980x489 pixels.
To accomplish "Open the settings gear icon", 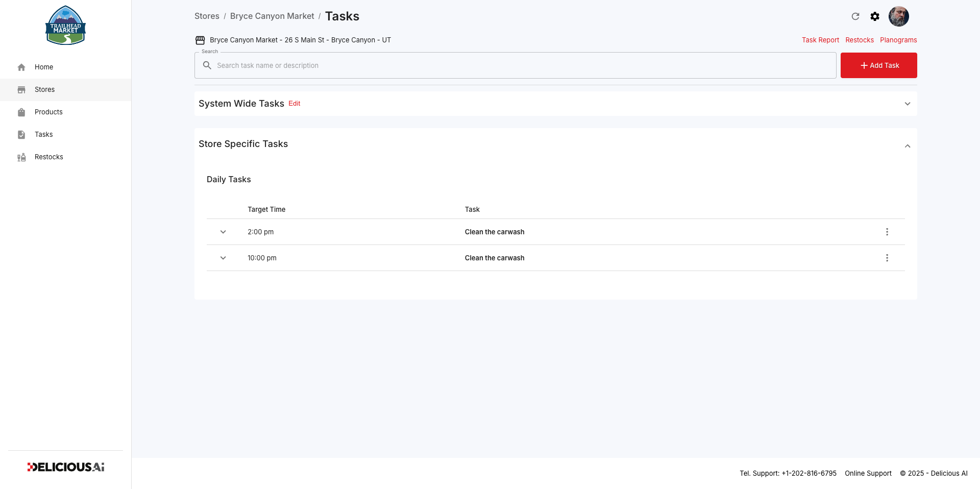I will coord(875,16).
